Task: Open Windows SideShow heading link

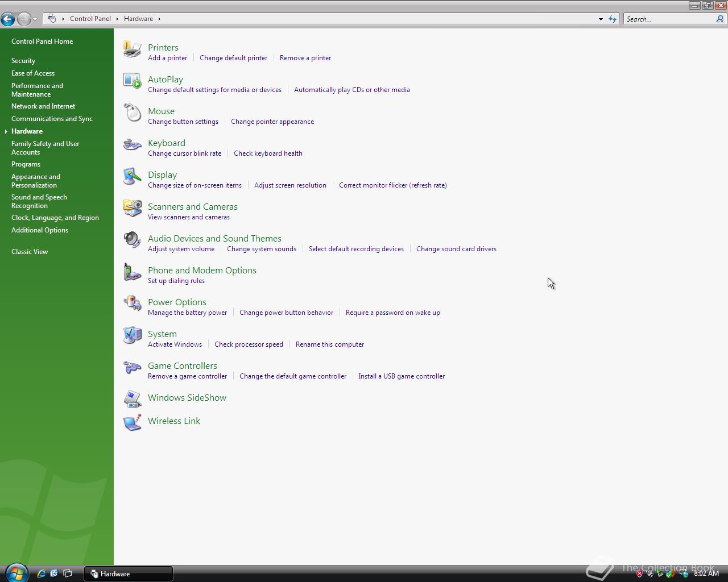Action: pos(187,398)
